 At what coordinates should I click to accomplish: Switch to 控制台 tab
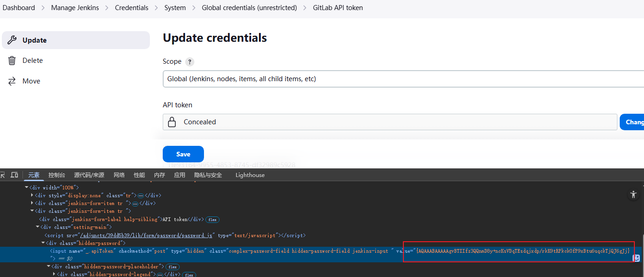pos(57,175)
